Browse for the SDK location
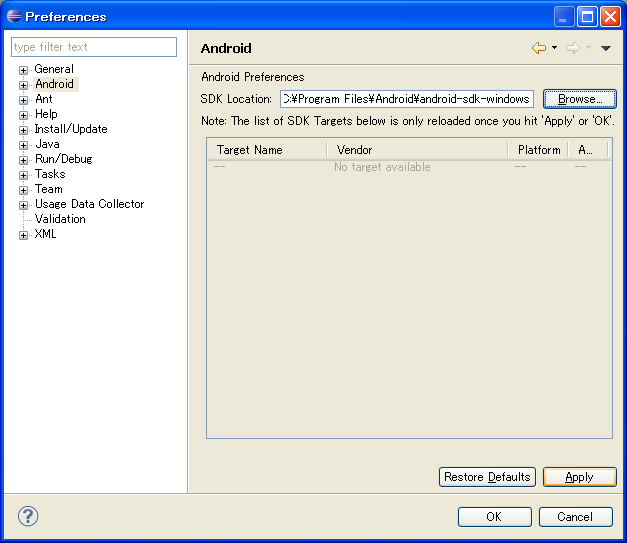Image resolution: width=627 pixels, height=543 pixels. (x=579, y=99)
